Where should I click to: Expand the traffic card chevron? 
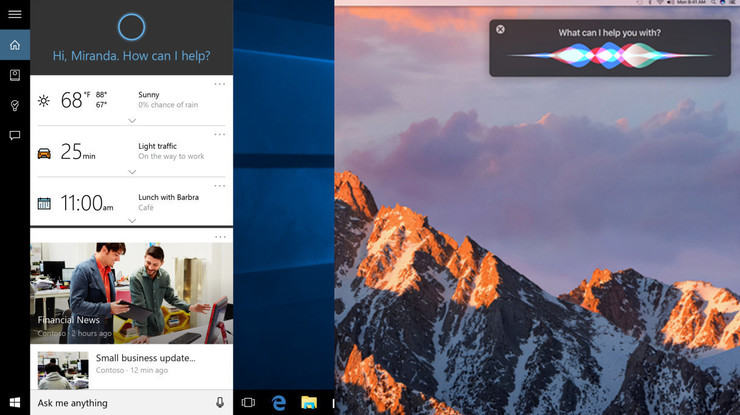132,172
